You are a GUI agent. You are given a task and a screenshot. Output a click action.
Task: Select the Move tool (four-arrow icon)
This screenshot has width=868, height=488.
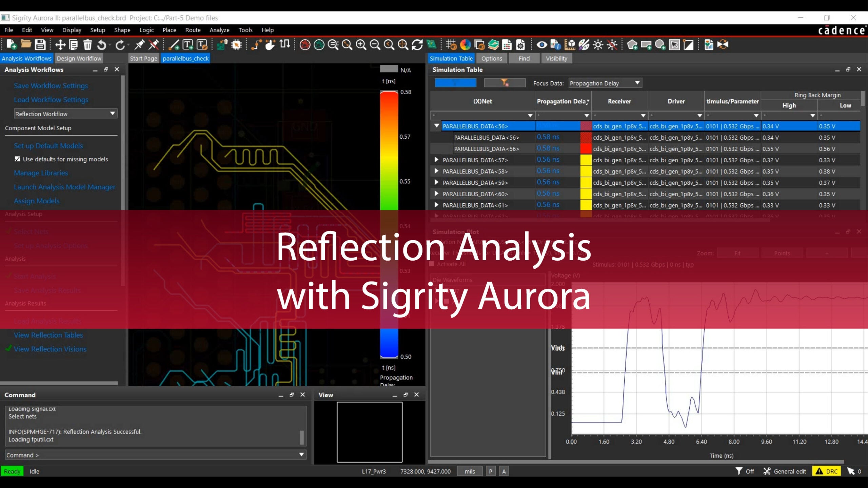click(x=60, y=44)
